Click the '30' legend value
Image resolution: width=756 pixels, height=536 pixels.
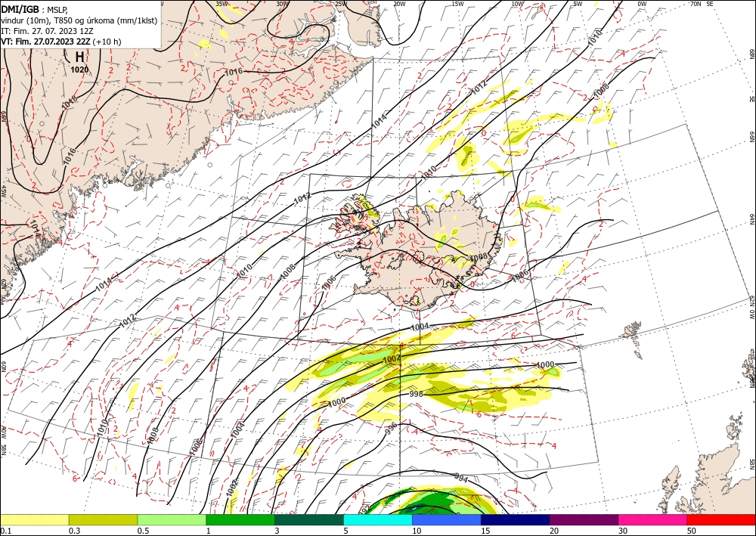(622, 531)
